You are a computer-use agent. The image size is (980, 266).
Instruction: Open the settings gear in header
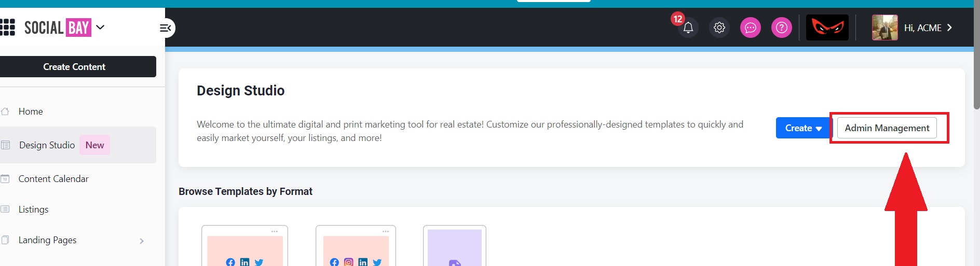click(x=719, y=27)
